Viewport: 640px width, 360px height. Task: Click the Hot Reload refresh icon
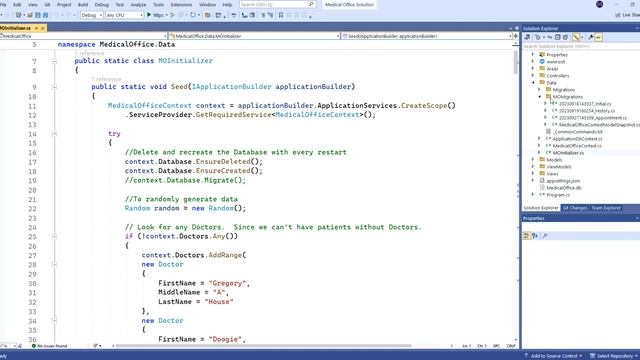pos(193,15)
